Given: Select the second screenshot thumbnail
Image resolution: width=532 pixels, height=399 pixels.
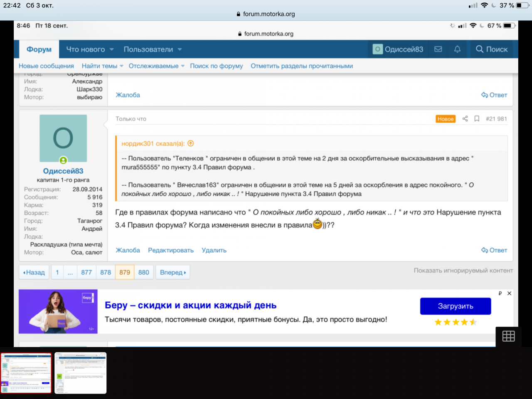Looking at the screenshot, I should (81, 373).
